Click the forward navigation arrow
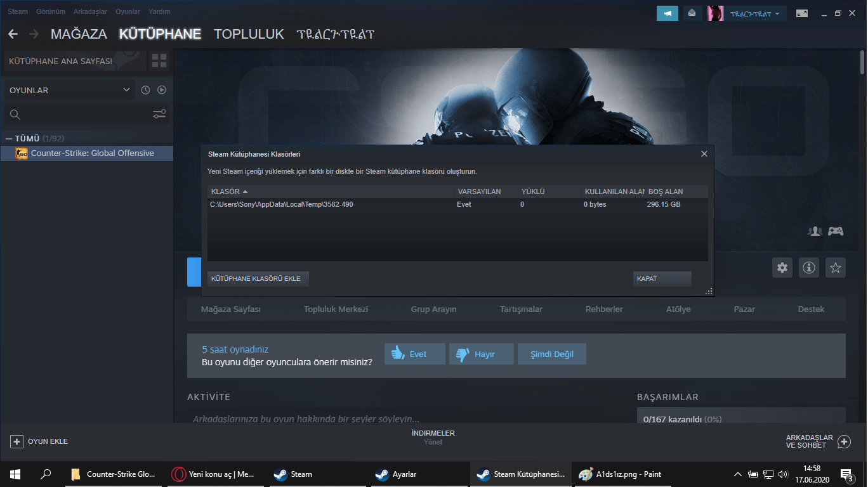Viewport: 868px width, 487px height. click(34, 34)
